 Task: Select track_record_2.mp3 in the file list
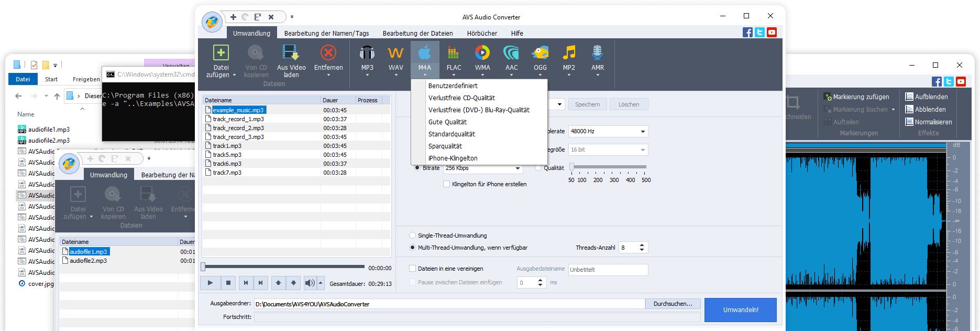click(x=238, y=128)
